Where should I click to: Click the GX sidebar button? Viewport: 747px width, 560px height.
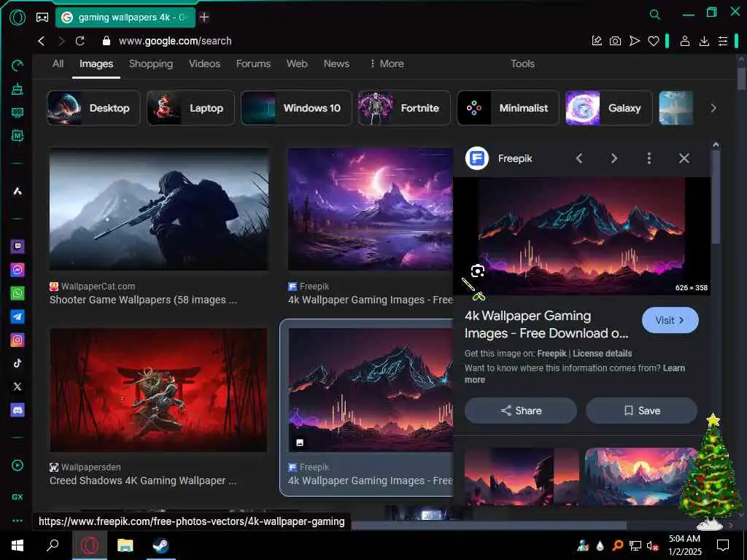pos(18,497)
